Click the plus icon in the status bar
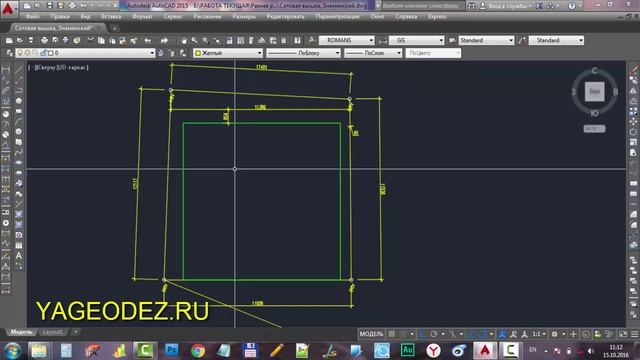The height and width of the screenshot is (360, 640). pyautogui.click(x=573, y=334)
